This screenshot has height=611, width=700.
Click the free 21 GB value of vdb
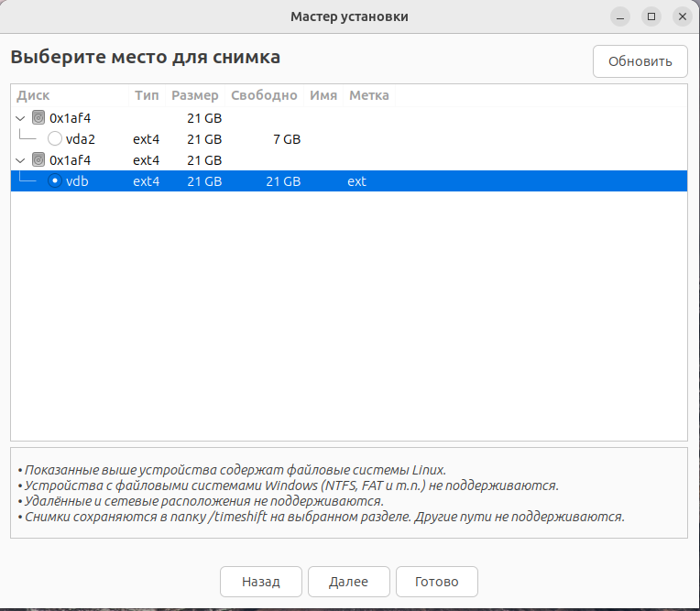[283, 181]
